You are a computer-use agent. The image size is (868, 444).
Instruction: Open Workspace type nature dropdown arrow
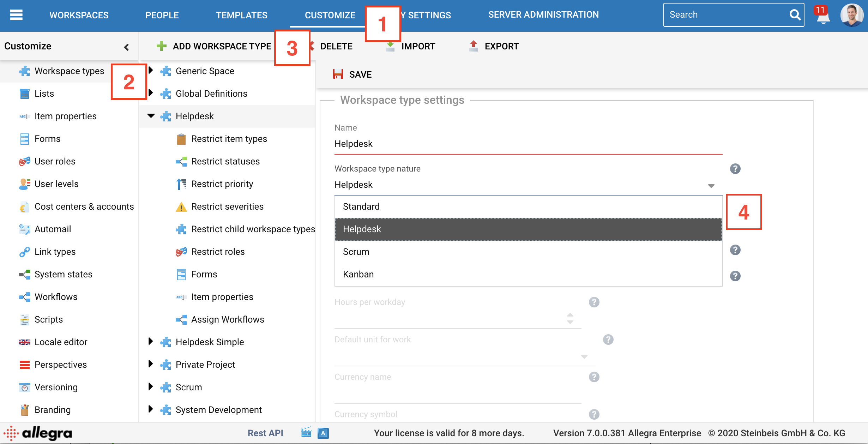tap(711, 186)
